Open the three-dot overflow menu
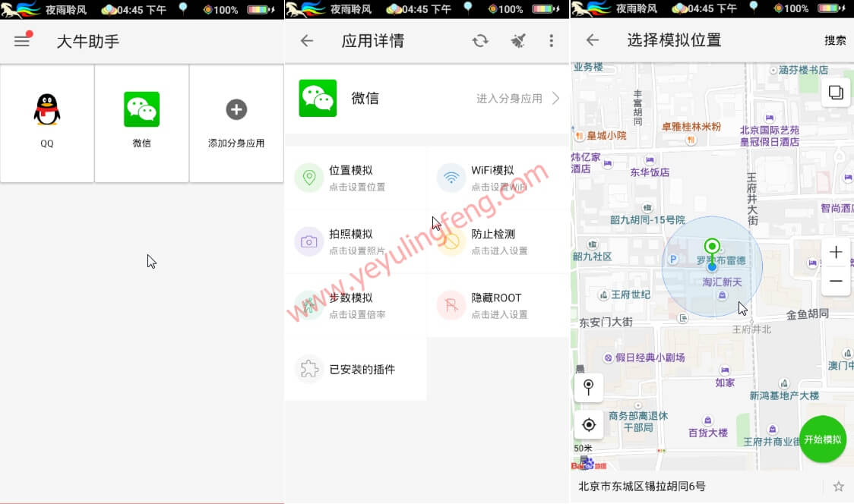854x504 pixels. tap(551, 41)
